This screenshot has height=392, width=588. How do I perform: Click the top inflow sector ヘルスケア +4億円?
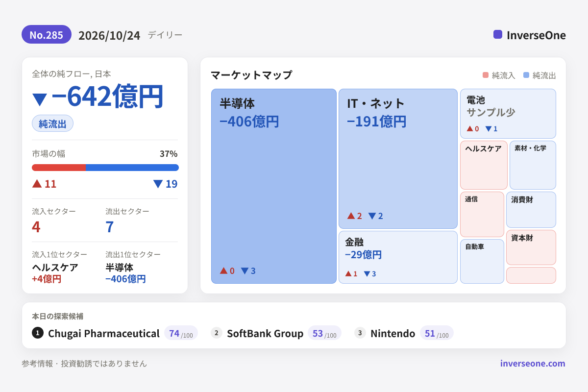[x=55, y=273]
